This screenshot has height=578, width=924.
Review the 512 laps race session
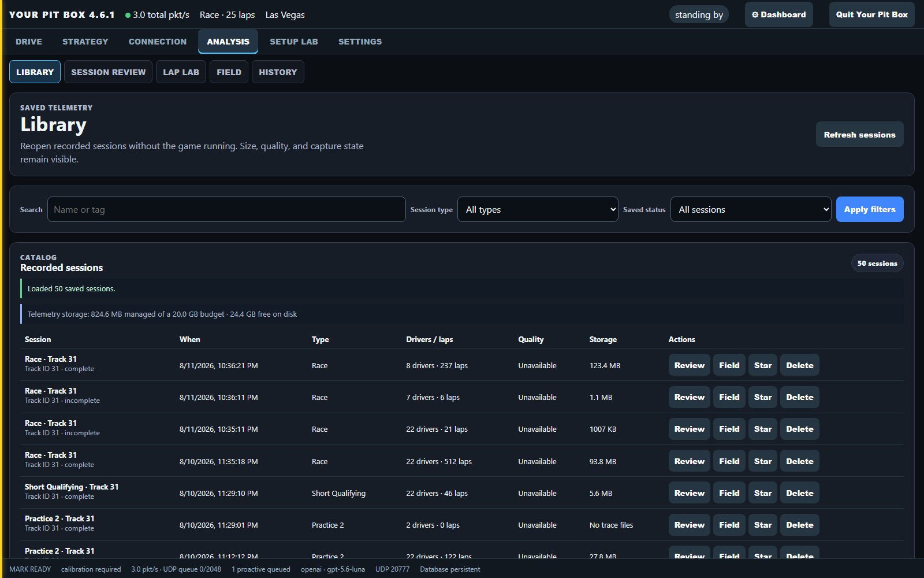(x=690, y=461)
